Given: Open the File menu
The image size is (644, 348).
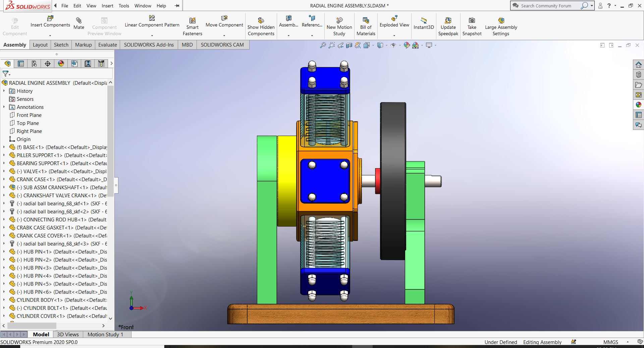Looking at the screenshot, I should (x=65, y=6).
